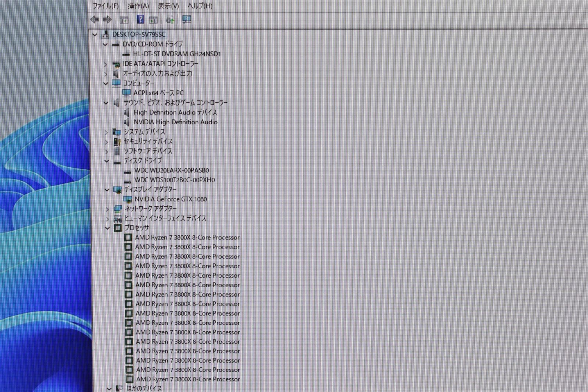Collapse the DESKTOP-5V79SSC root node
Screen dimensions: 588x392
click(x=95, y=35)
